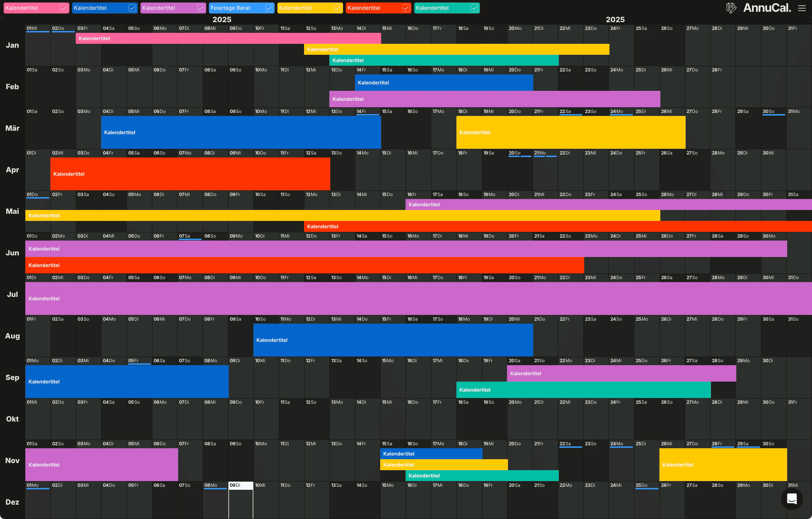
Task: Click the AnnuCal logo
Action: coord(767,8)
